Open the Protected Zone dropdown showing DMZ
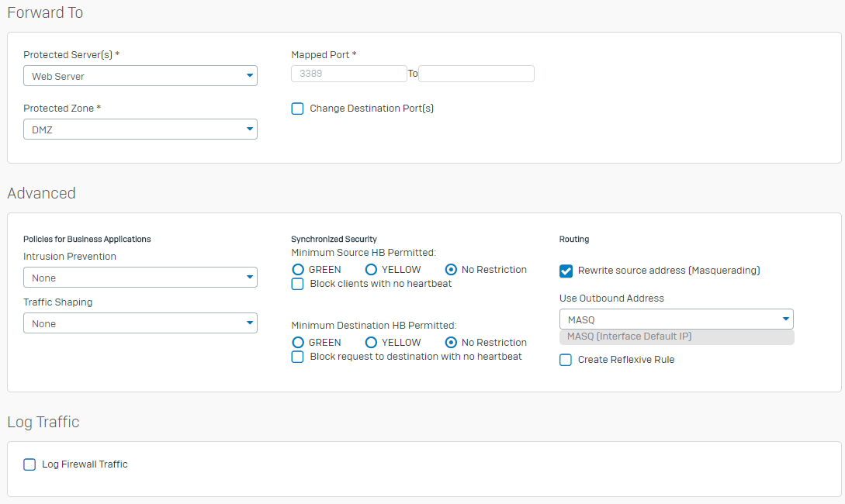Screen dimensions: 845x504 [x=140, y=129]
